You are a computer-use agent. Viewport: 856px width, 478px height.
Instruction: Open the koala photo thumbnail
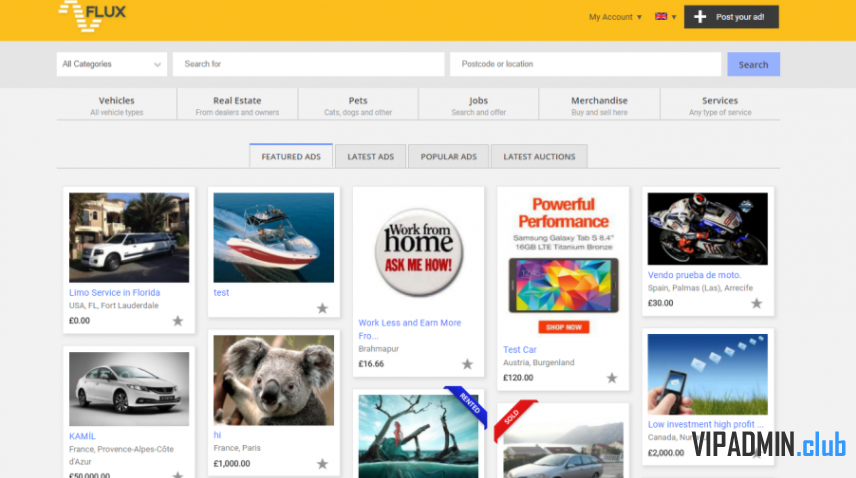tap(274, 380)
